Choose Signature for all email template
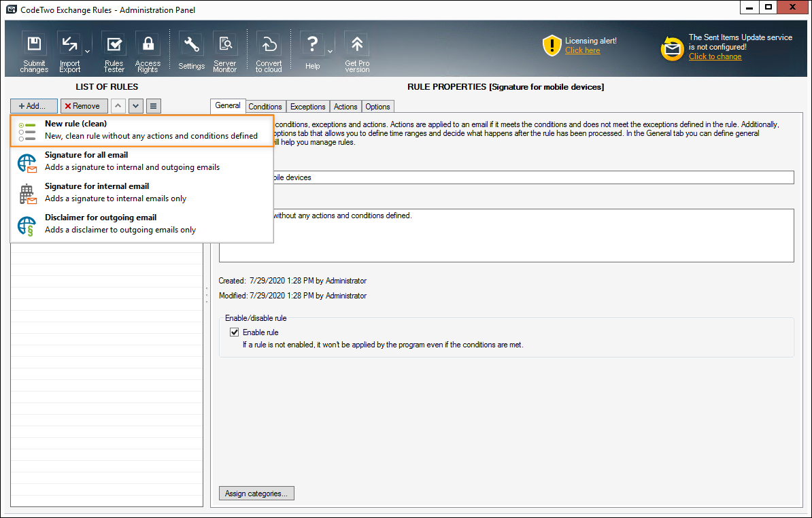Image resolution: width=812 pixels, height=518 pixels. (x=142, y=162)
